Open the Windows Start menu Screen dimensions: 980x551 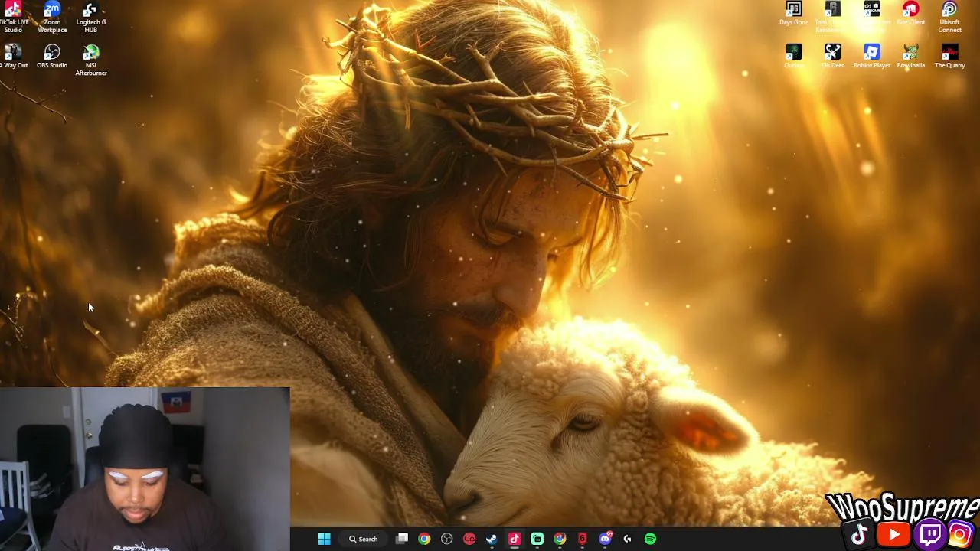coord(325,539)
